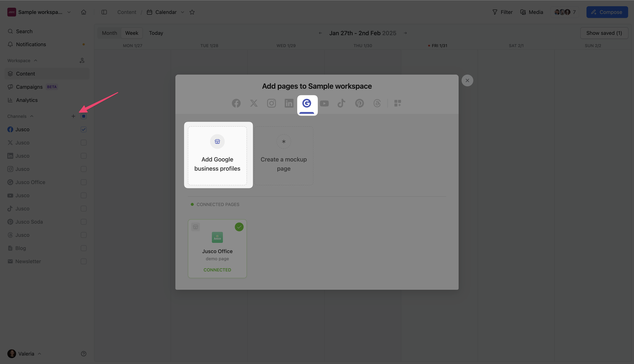Click the home icon in top bar
The image size is (634, 364).
click(84, 12)
